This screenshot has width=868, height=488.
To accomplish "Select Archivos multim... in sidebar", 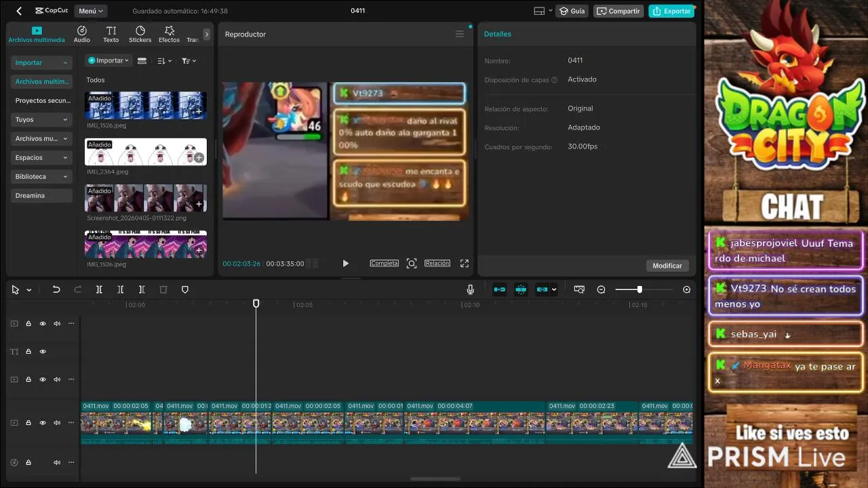I will click(41, 81).
